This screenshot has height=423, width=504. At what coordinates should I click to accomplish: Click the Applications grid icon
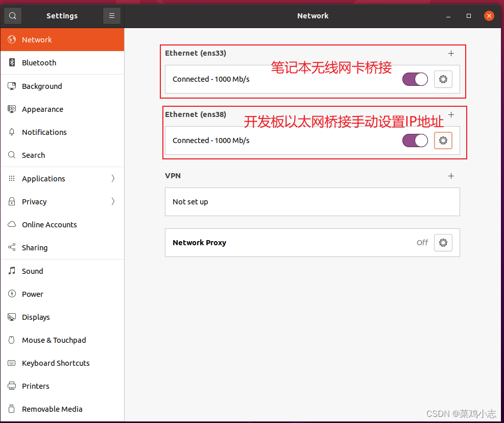[12, 178]
